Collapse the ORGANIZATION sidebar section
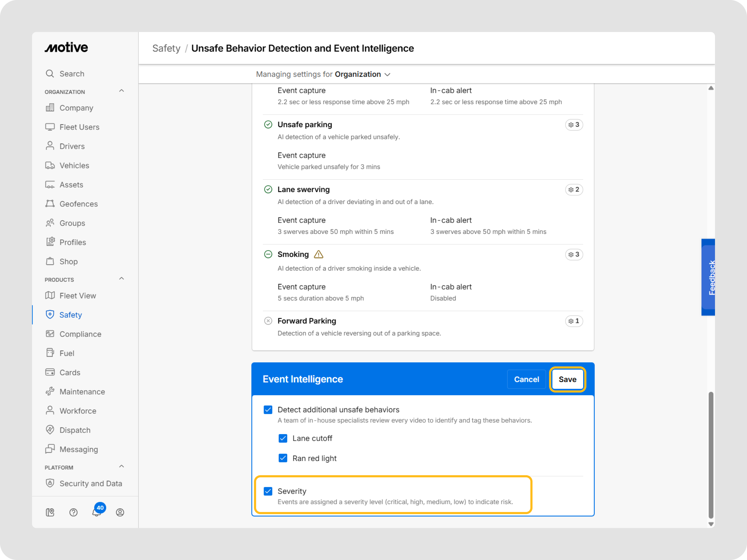The image size is (747, 560). click(x=122, y=91)
